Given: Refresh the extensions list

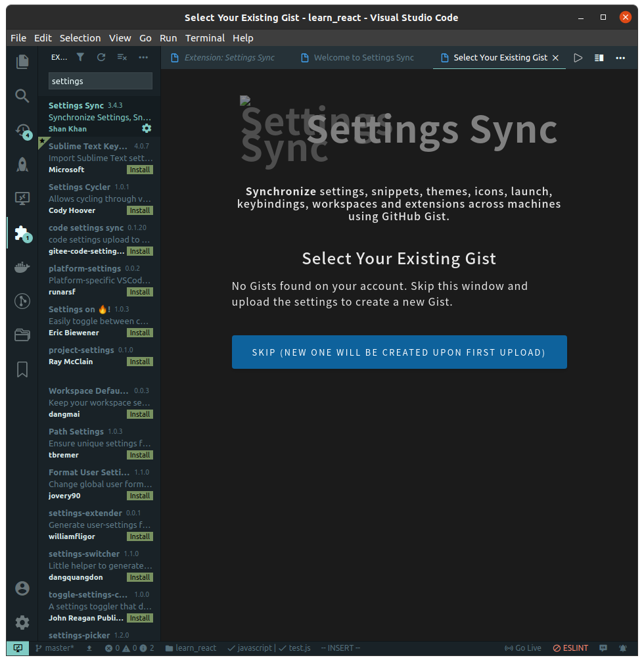Looking at the screenshot, I should click(x=101, y=57).
